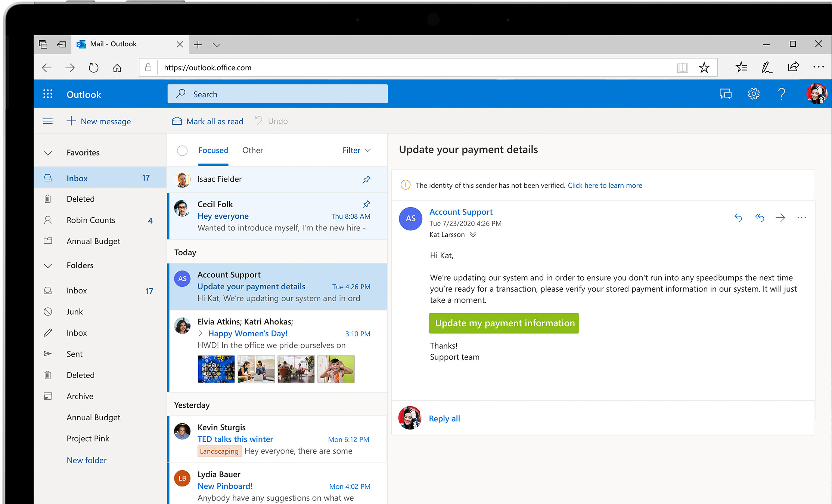The width and height of the screenshot is (832, 504).
Task: Select the Mail - Outlook browser tab
Action: [x=113, y=44]
